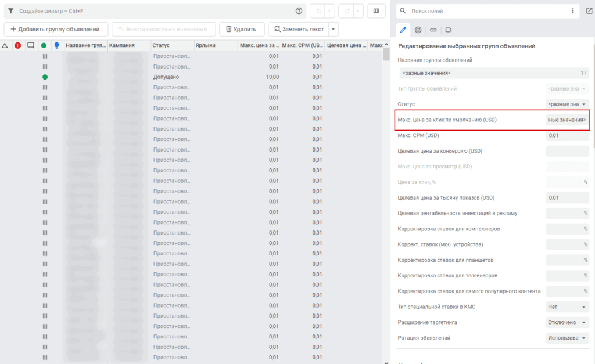
Task: Open Расширение таргетинга dropdown
Action: point(567,322)
